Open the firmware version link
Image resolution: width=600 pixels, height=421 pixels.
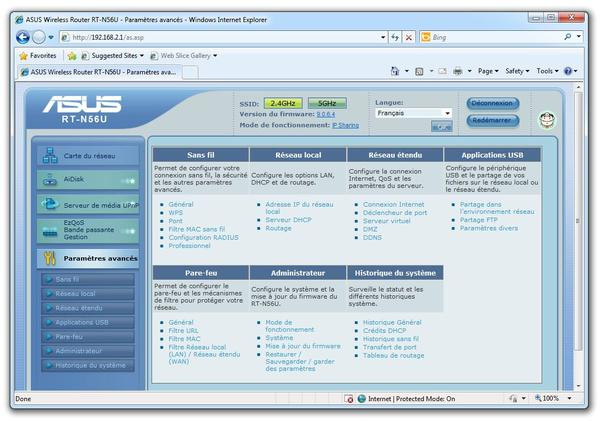326,114
